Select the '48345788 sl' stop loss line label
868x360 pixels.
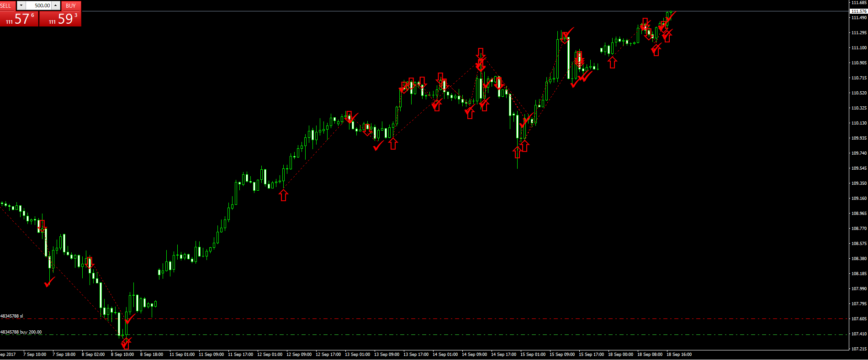[11, 316]
